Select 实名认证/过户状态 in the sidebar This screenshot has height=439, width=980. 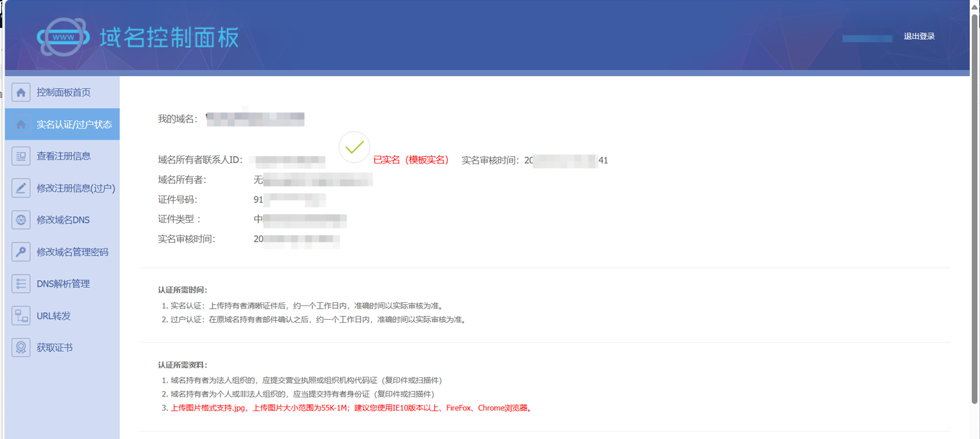click(x=62, y=124)
